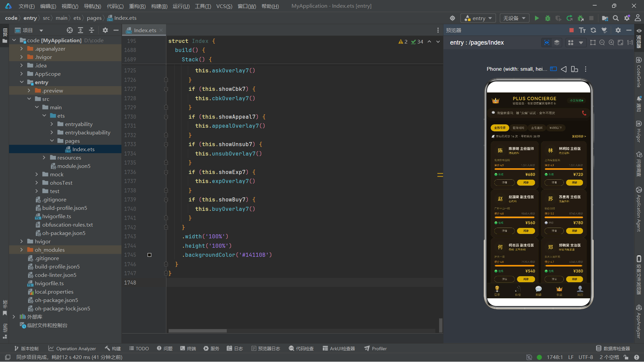Click the UTF-8 encoding status entry
The height and width of the screenshot is (362, 644).
[x=586, y=357]
